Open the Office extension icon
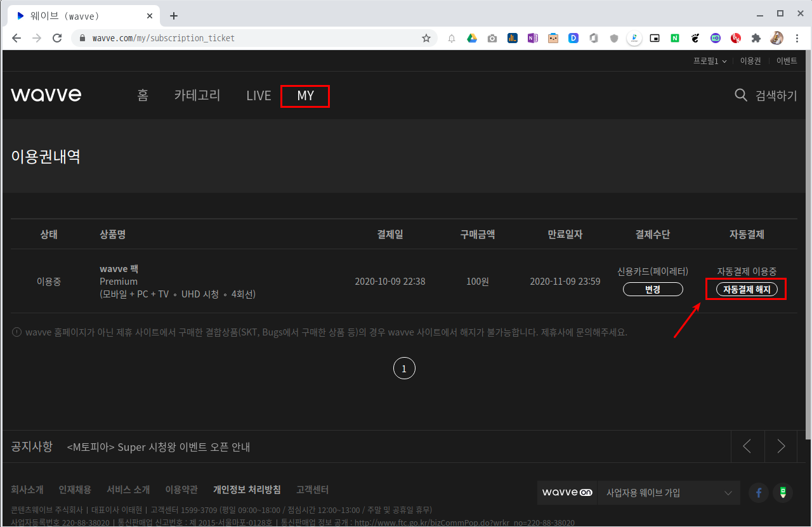Viewport: 812px width, 527px height. (593, 38)
